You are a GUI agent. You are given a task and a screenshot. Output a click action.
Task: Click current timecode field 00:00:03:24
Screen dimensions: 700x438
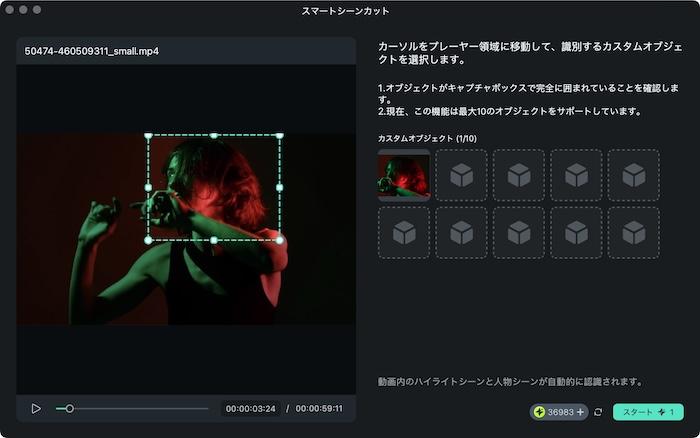[x=250, y=409]
